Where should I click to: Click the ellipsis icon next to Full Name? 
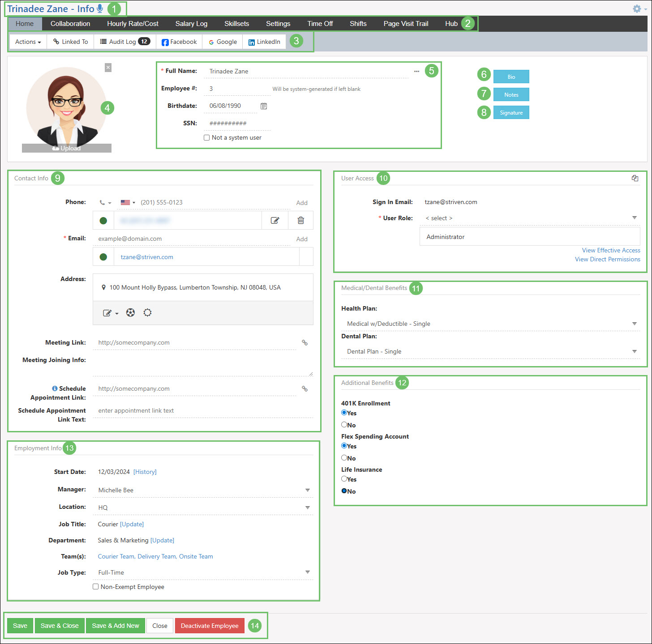click(416, 71)
